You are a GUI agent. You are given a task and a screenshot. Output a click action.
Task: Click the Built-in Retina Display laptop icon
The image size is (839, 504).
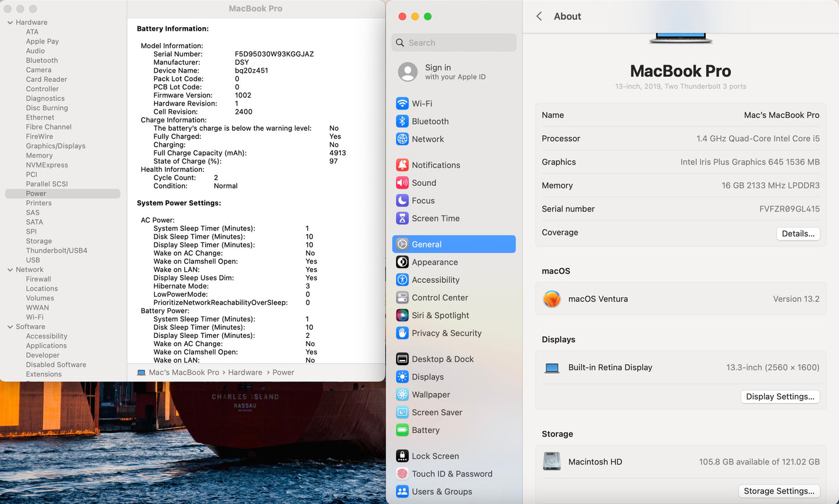click(552, 368)
